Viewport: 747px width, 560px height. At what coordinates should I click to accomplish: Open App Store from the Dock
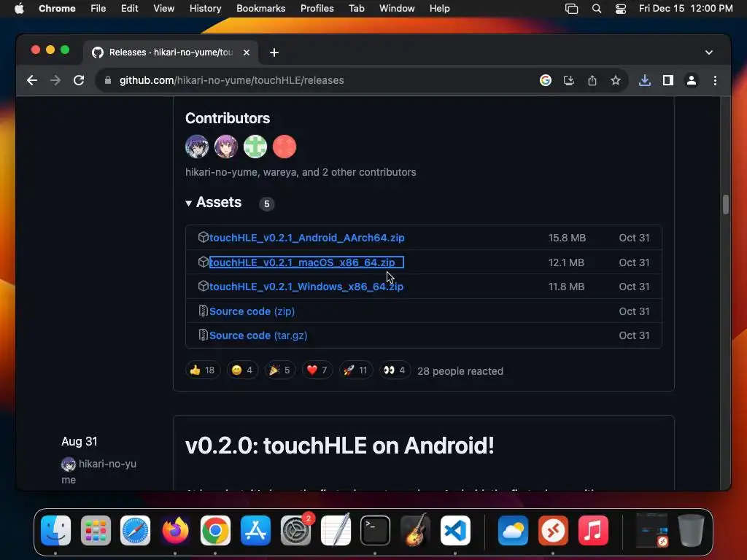pos(255,530)
